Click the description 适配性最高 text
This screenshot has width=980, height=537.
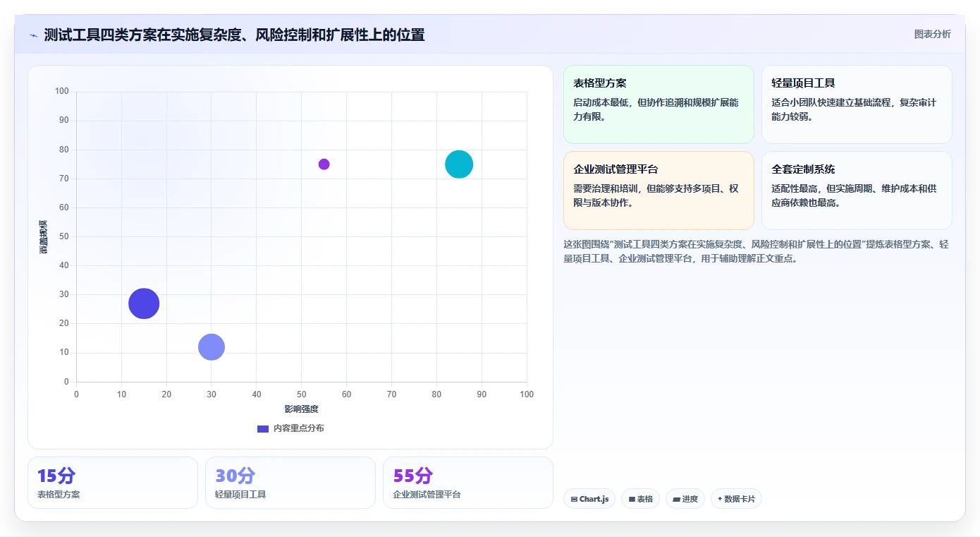[x=854, y=195]
